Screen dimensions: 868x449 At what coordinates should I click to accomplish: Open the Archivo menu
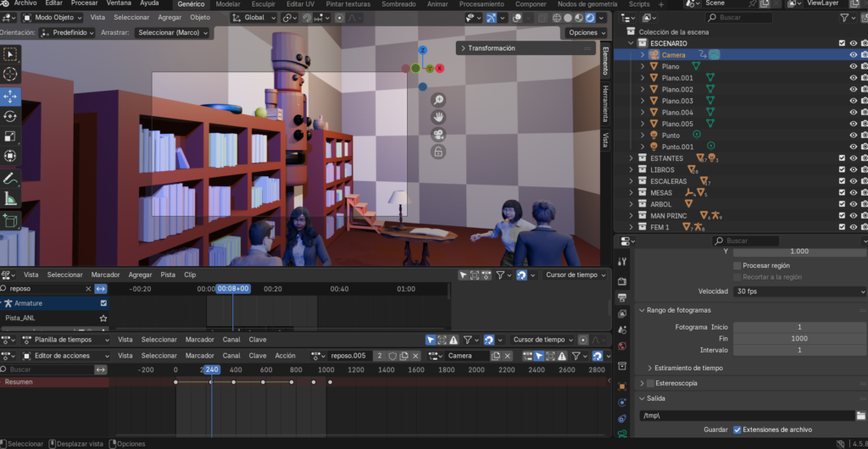25,3
